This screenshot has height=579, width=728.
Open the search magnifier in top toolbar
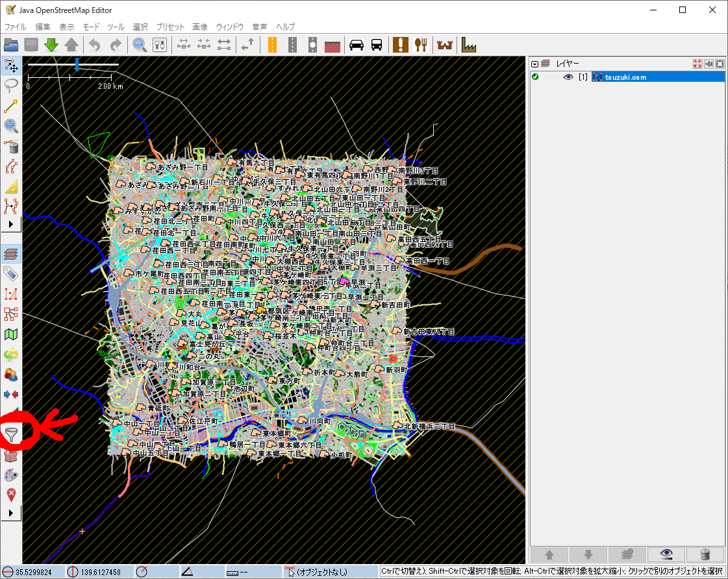coord(139,45)
